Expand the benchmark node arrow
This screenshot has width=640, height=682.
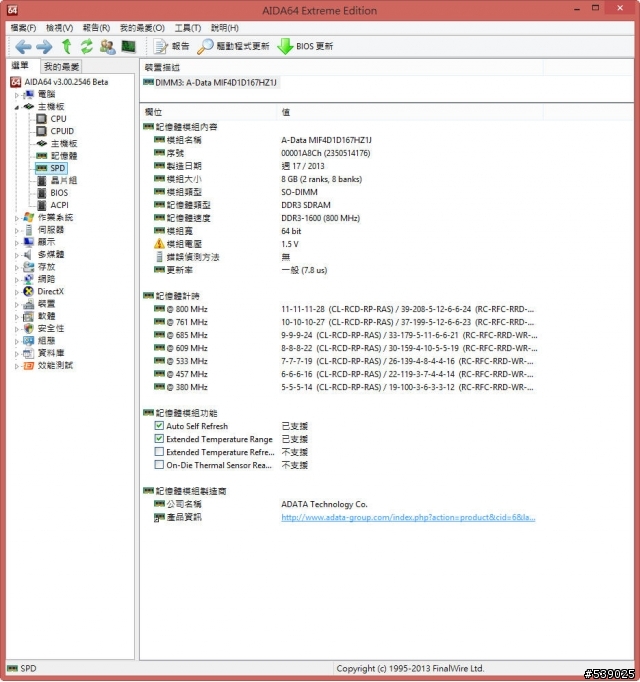click(x=17, y=366)
